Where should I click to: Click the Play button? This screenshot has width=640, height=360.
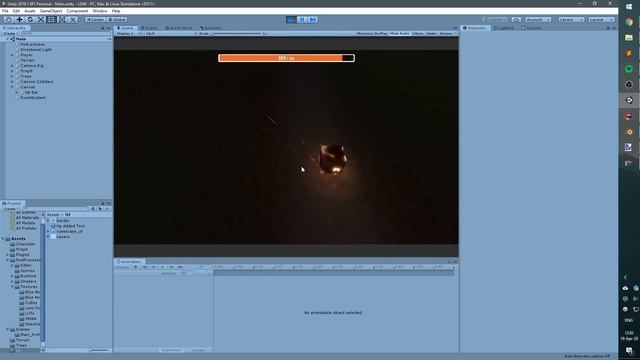tap(291, 20)
